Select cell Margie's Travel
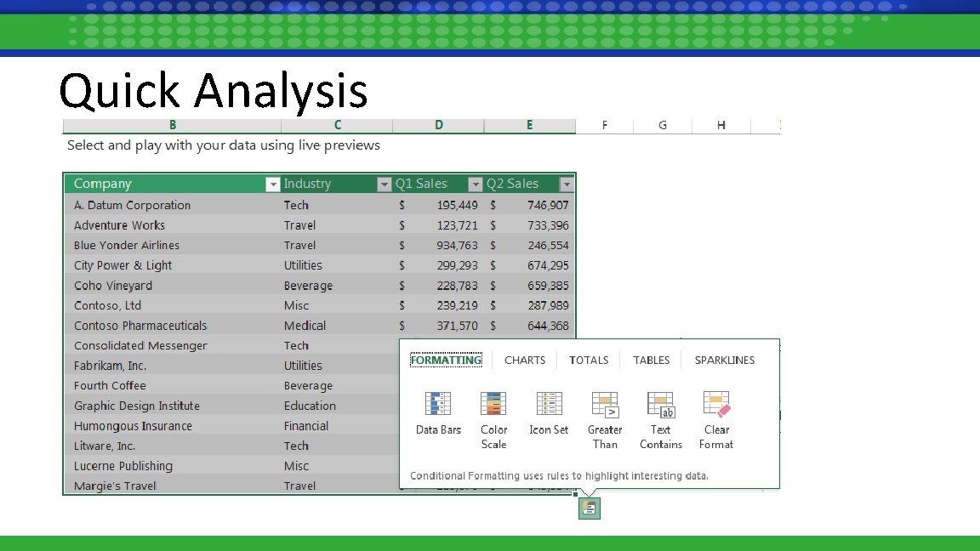This screenshot has width=980, height=551. pos(173,486)
